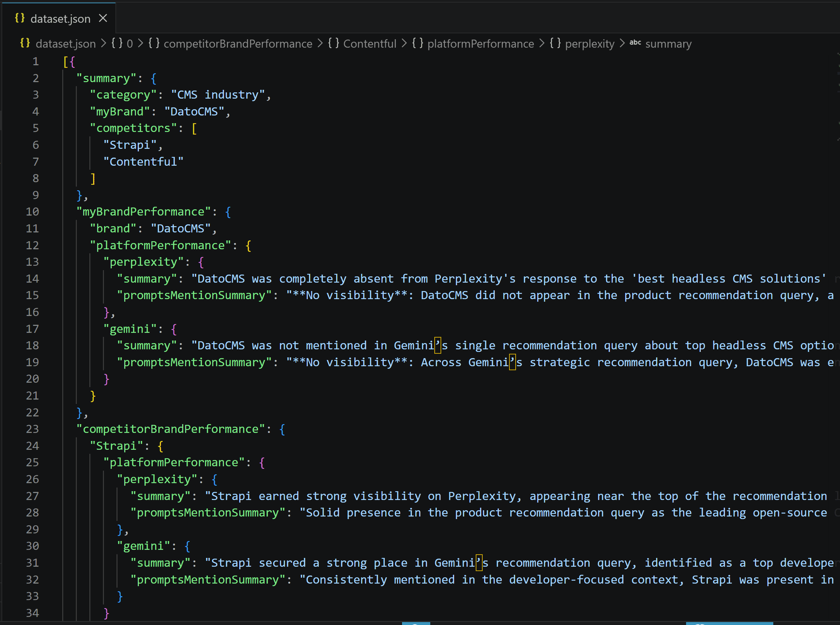Click the braces icon starting the breadcrumb bar
The height and width of the screenshot is (625, 840).
coord(25,43)
